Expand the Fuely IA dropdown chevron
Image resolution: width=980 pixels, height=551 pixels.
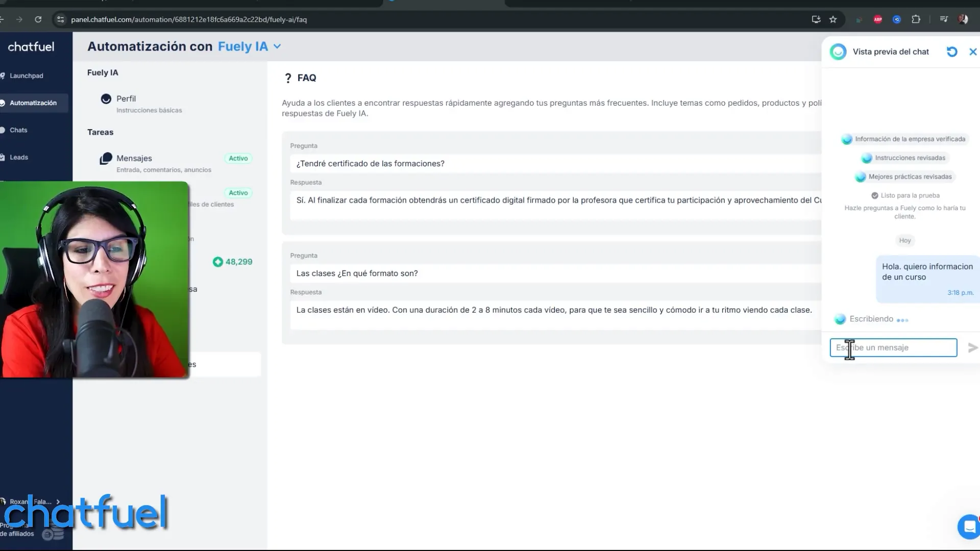click(x=277, y=46)
